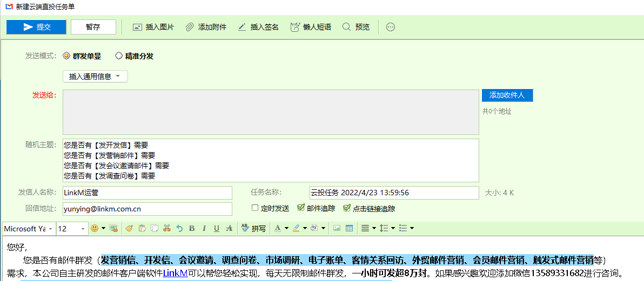Click the insert table icon
This screenshot has height=281, width=644.
tap(349, 229)
